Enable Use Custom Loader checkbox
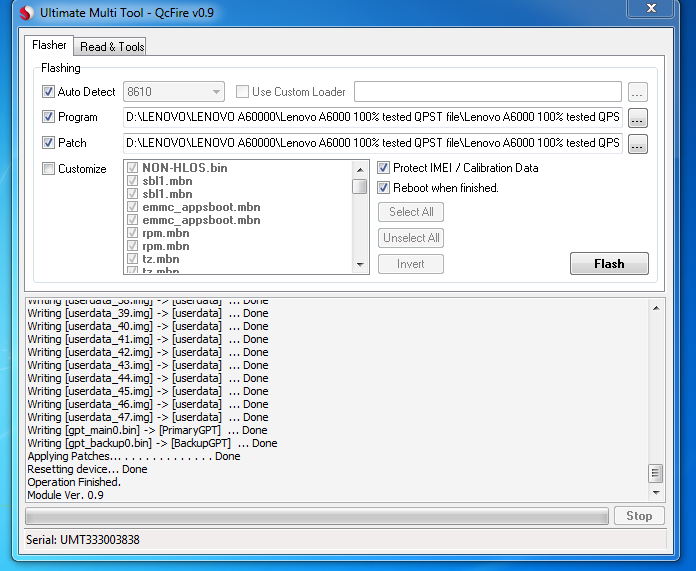The width and height of the screenshot is (696, 571). (x=242, y=92)
